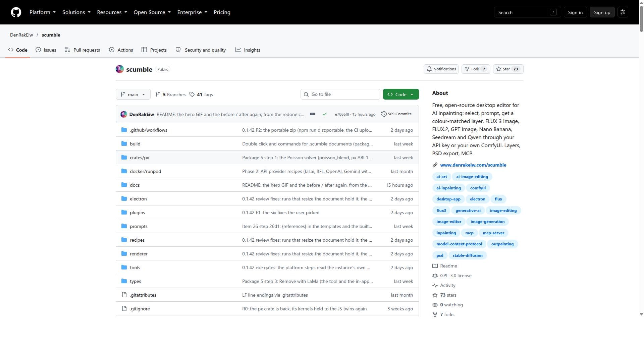Star the scumble repository
The height and width of the screenshot is (362, 644).
(508, 69)
